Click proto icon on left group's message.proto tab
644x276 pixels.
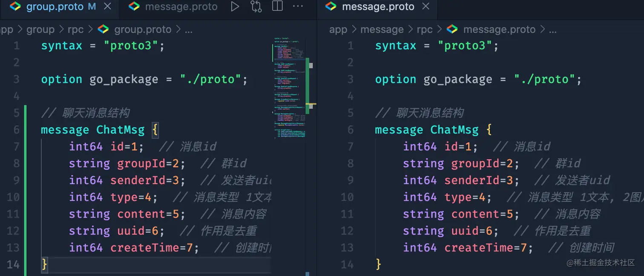click(x=134, y=7)
